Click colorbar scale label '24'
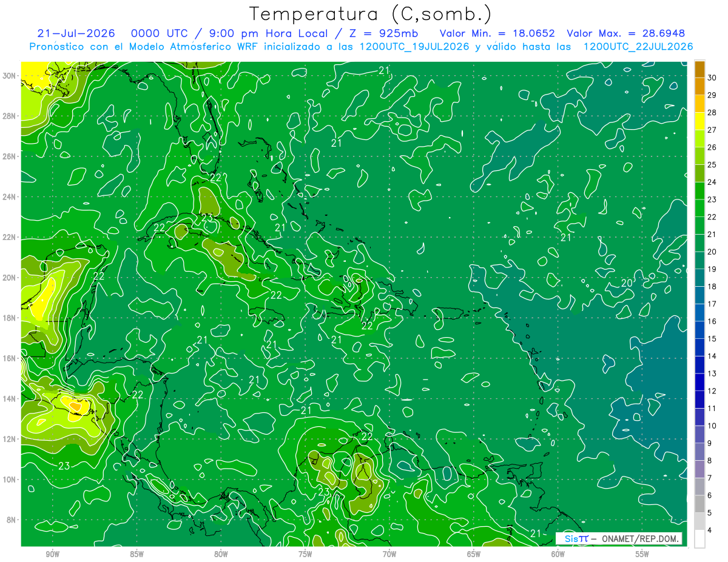Image resolution: width=728 pixels, height=562 pixels. click(x=712, y=182)
